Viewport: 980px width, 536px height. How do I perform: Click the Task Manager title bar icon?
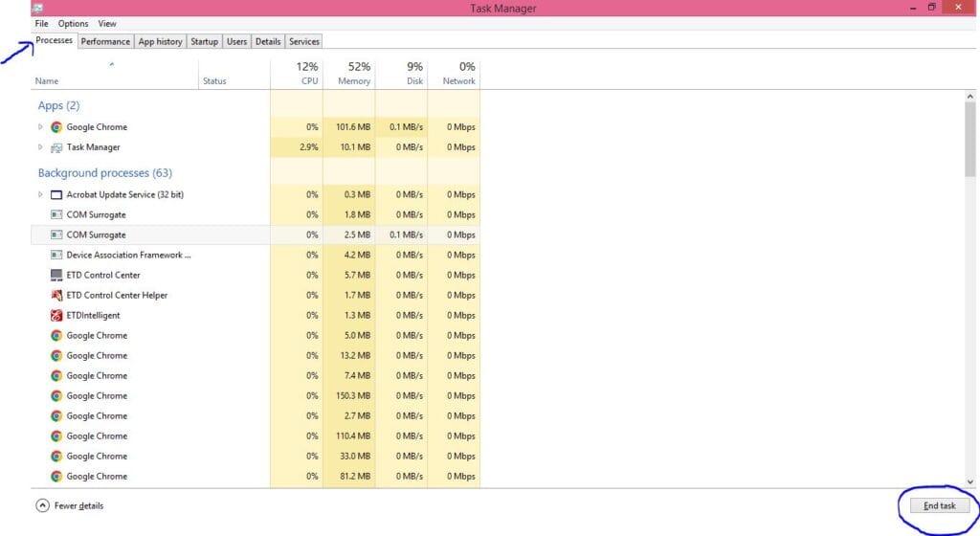pos(37,8)
